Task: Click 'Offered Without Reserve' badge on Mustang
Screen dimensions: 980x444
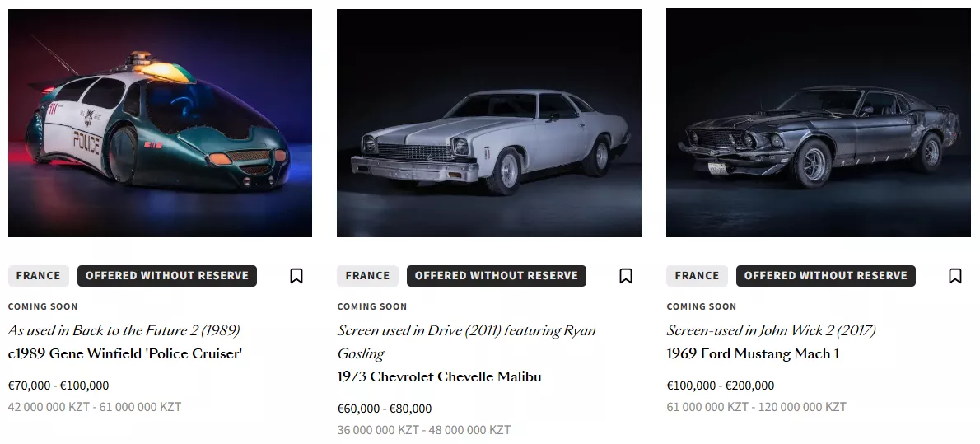Action: pos(826,276)
